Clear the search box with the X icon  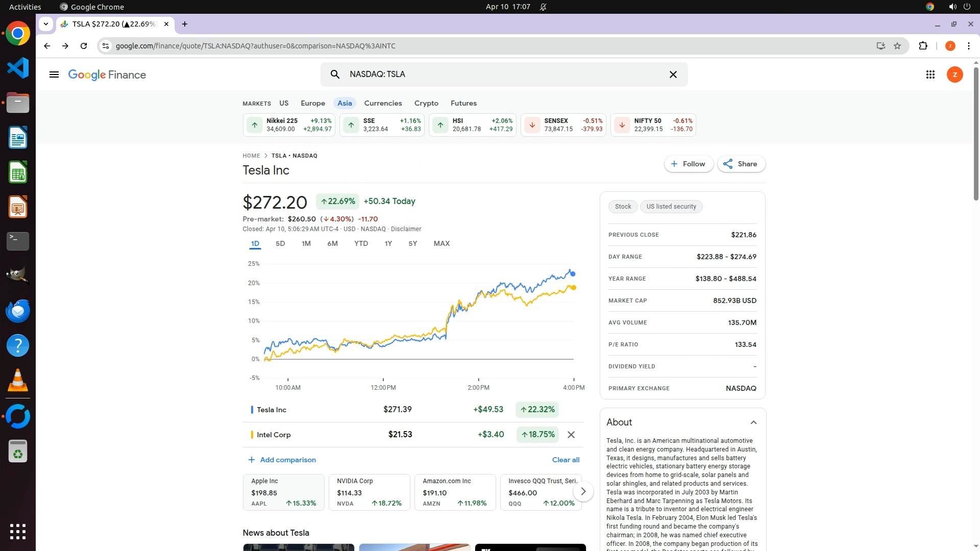673,74
